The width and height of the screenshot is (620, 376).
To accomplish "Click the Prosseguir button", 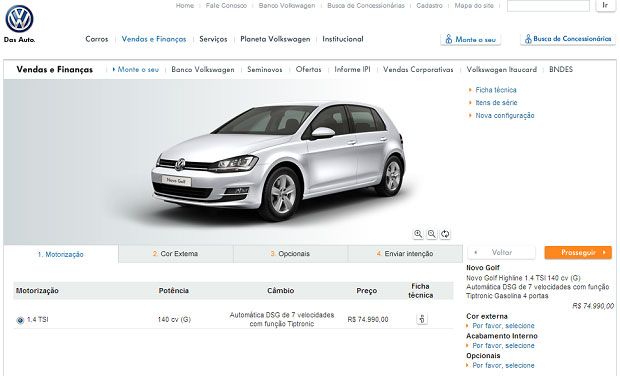I will coord(578,252).
